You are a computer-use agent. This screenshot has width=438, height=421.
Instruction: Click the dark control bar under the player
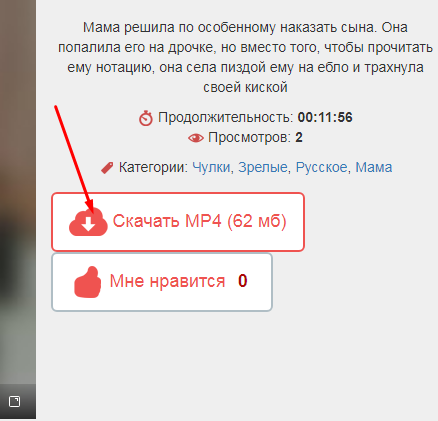point(18,401)
